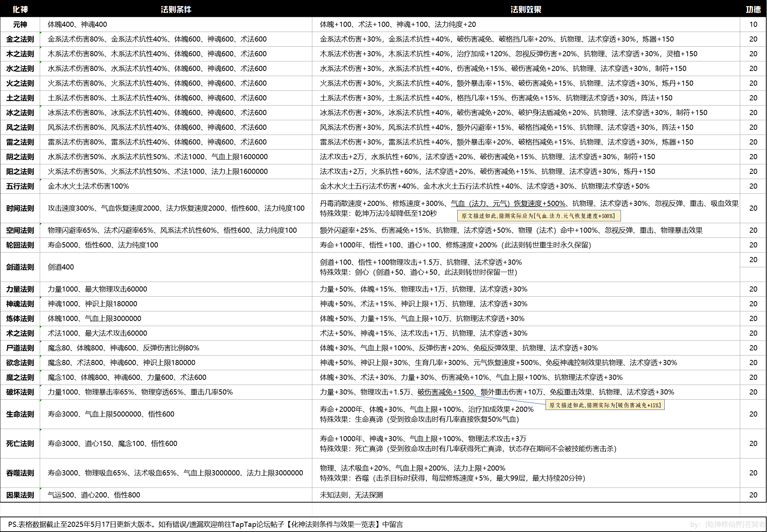Click the 轮回法则 row label

(20, 245)
